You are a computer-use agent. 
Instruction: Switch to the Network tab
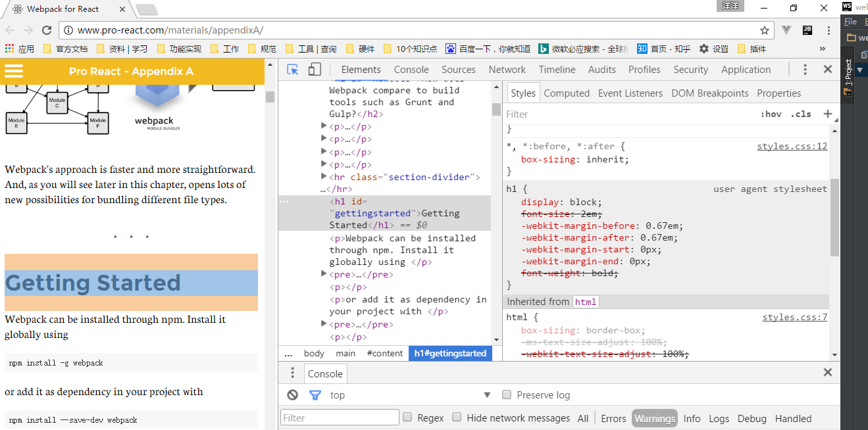(x=507, y=69)
